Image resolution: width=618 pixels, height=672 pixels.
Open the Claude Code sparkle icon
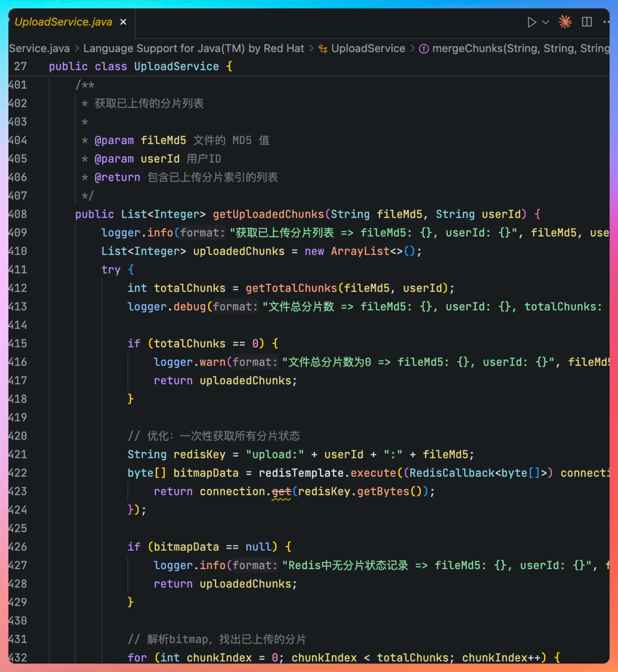(565, 22)
